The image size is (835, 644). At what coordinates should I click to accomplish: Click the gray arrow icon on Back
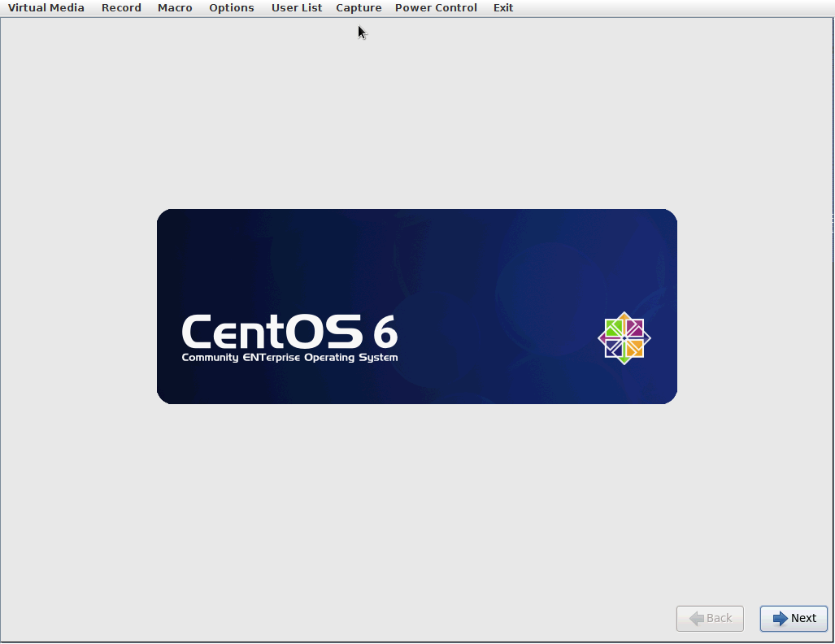click(x=697, y=619)
